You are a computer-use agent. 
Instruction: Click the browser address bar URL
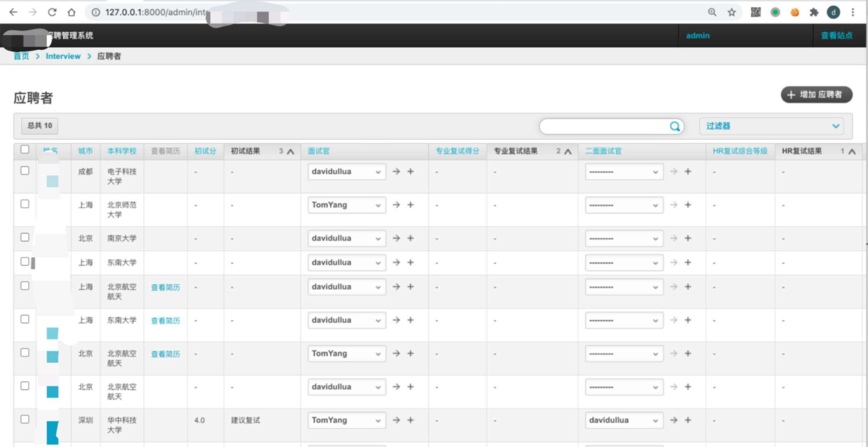(155, 12)
